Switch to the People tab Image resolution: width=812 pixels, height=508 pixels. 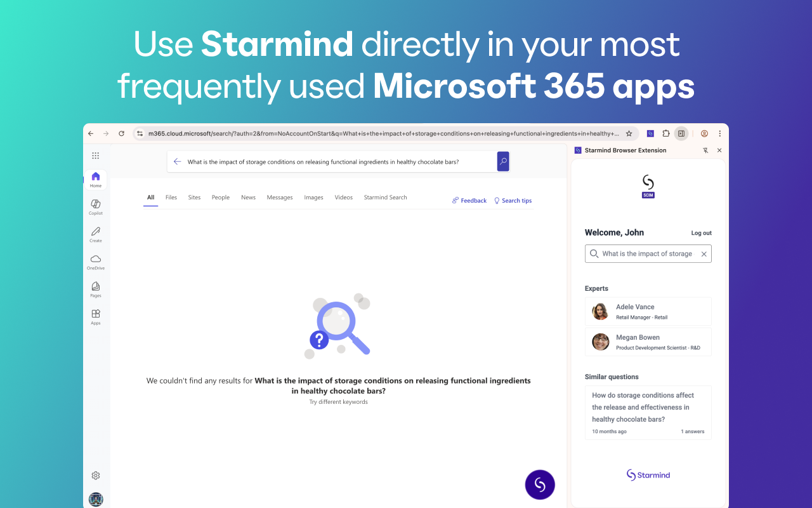click(x=221, y=197)
